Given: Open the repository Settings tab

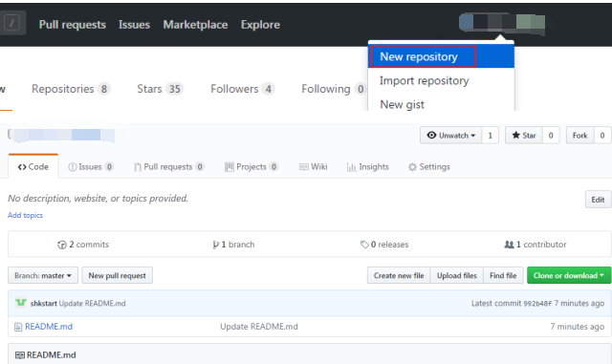Looking at the screenshot, I should click(429, 167).
